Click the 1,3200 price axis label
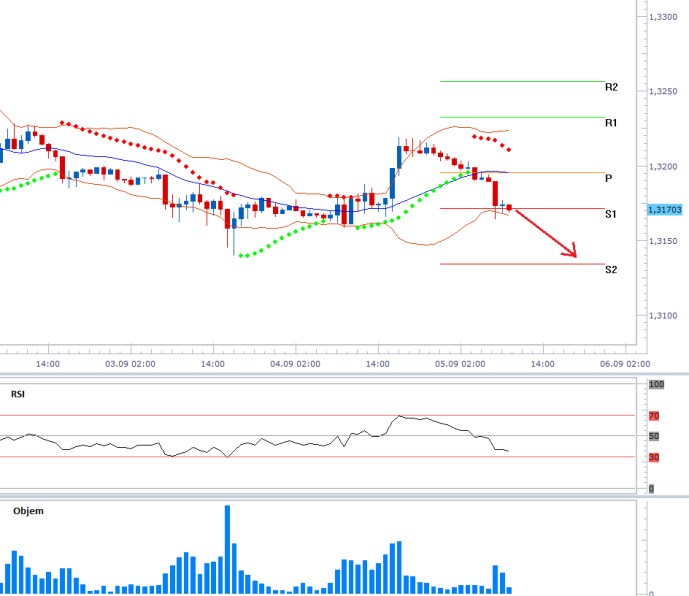689x596 pixels. [x=663, y=167]
